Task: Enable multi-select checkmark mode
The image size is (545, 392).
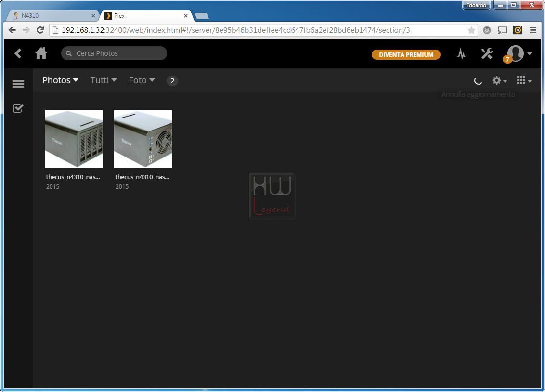Action: (x=18, y=108)
